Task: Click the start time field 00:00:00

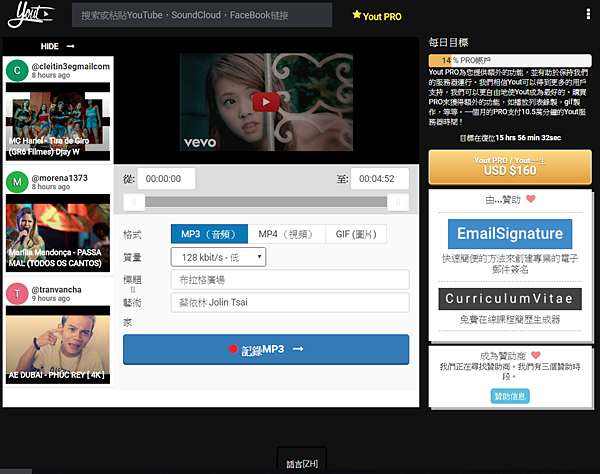Action: (166, 179)
